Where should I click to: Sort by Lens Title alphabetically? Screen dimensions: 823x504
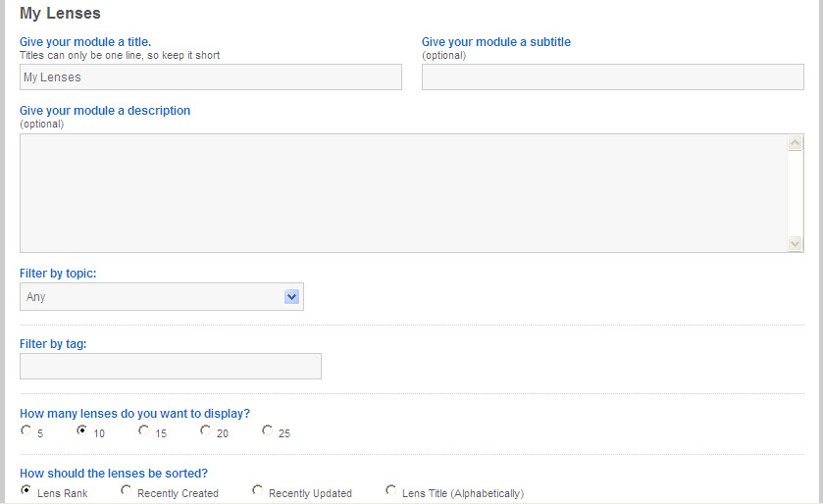390,490
